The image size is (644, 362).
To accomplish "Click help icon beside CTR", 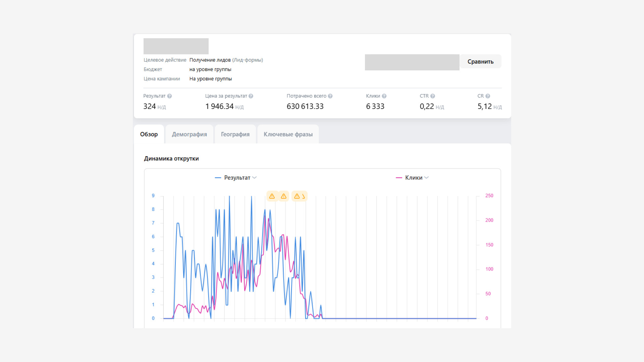I will tap(433, 96).
